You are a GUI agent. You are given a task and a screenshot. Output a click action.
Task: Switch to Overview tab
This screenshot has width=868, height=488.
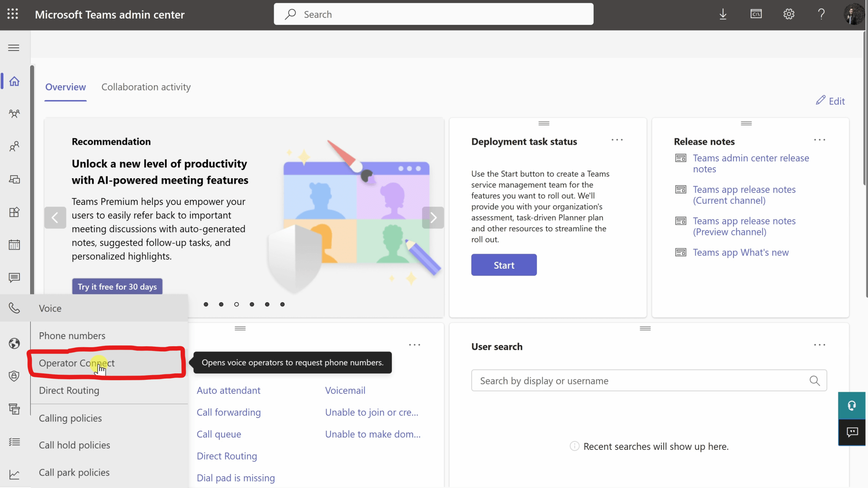coord(65,87)
